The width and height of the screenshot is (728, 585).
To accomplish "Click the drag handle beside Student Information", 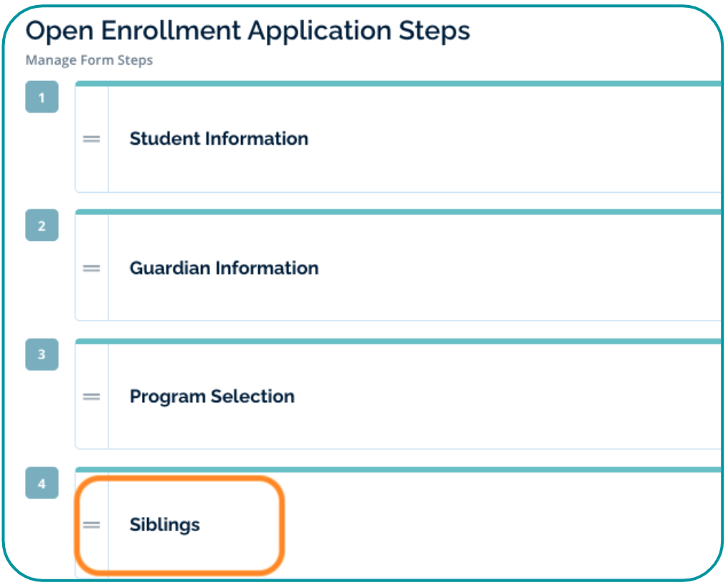I will coord(91,139).
